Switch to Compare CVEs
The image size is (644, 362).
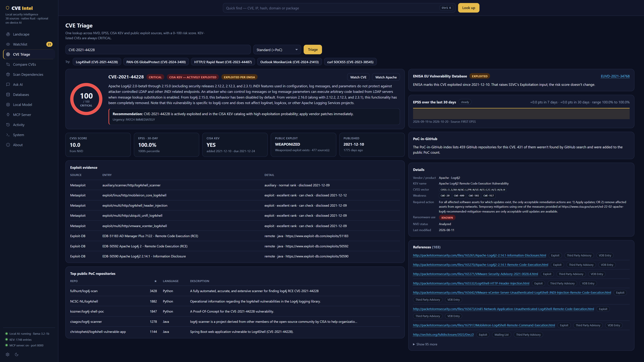click(x=29, y=65)
